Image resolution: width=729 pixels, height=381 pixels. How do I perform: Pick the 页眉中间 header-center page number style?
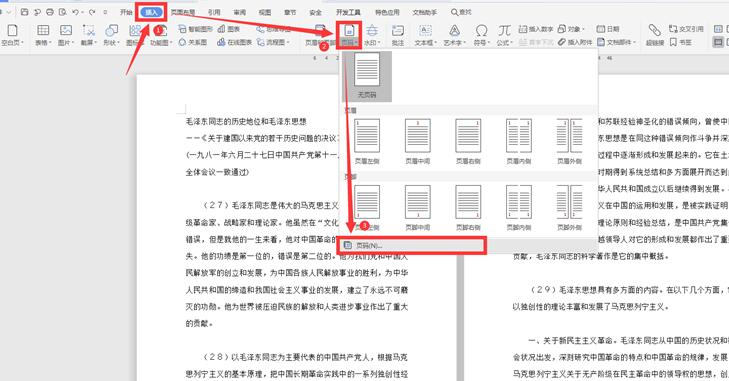(x=418, y=141)
